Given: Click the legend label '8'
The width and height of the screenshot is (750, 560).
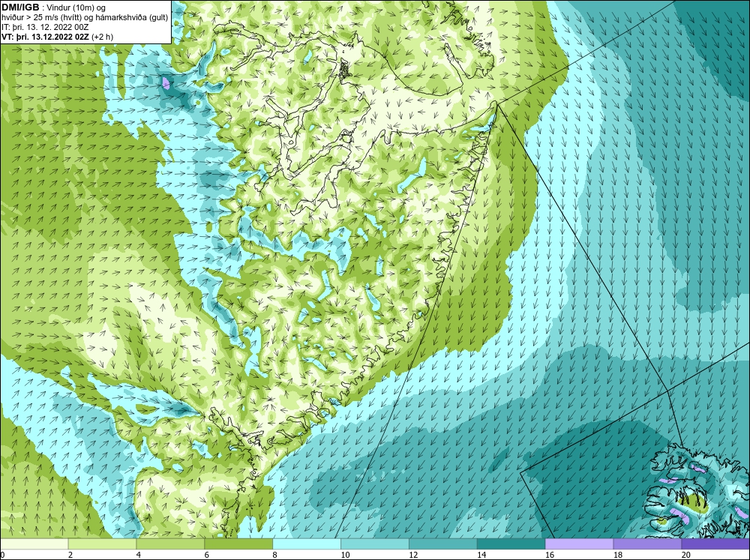Looking at the screenshot, I should 275,555.
